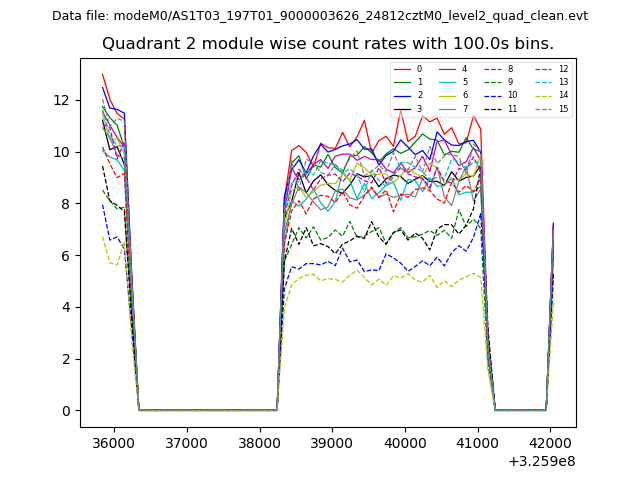This screenshot has width=640, height=480.
Task: Select the gray legend entry for module 7
Action: pyautogui.click(x=448, y=108)
